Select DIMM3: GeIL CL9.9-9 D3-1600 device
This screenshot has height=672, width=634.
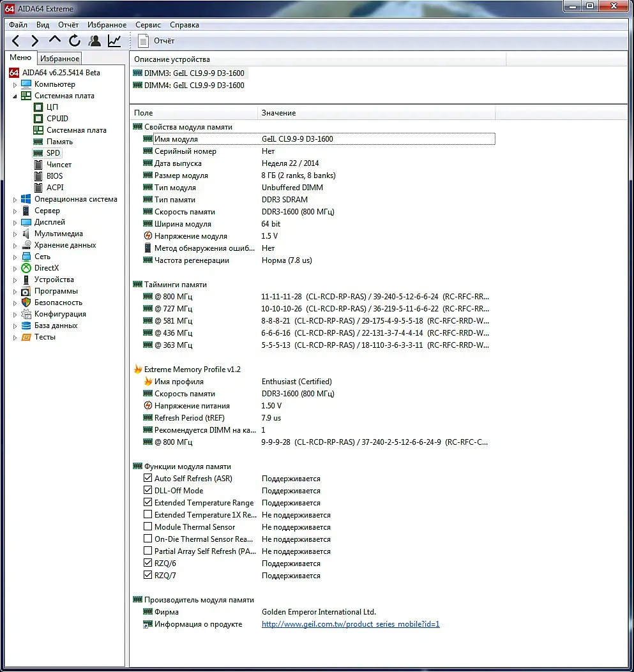[x=193, y=73]
